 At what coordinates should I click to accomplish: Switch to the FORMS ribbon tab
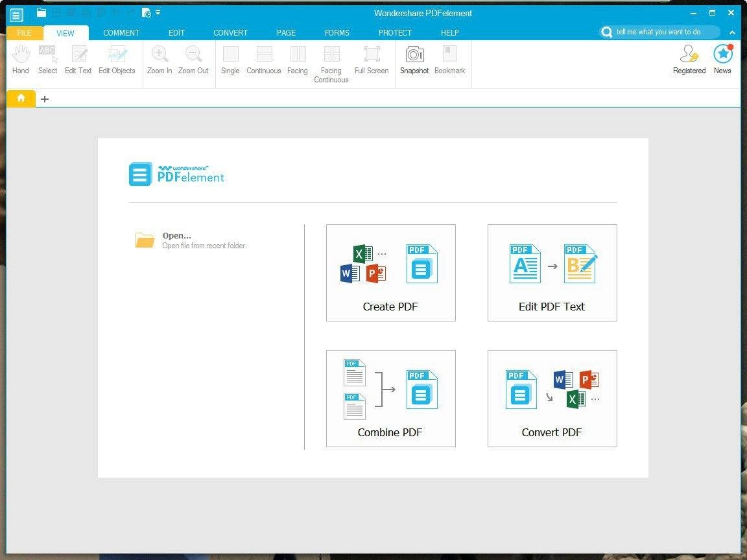coord(337,33)
